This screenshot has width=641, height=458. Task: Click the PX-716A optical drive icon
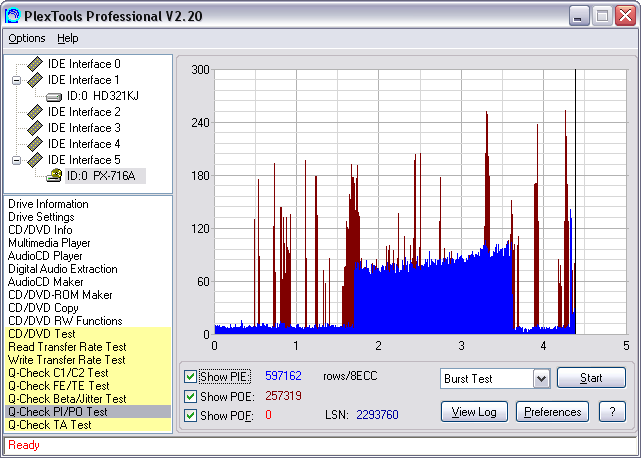pos(54,175)
